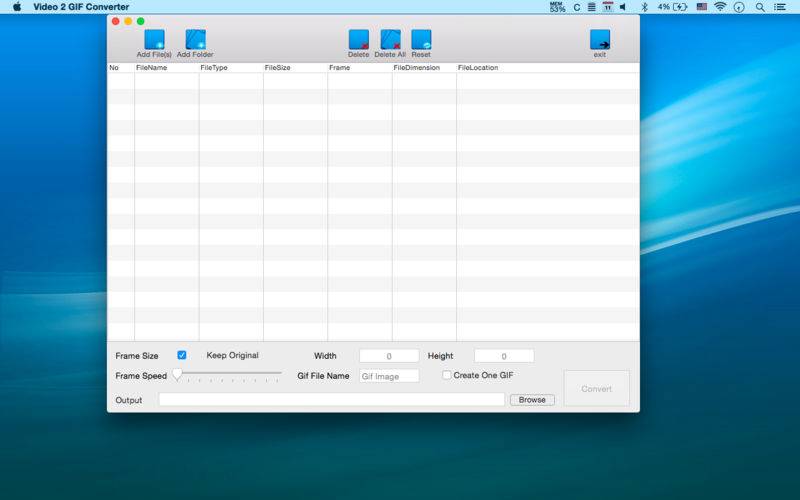Image resolution: width=800 pixels, height=500 pixels.
Task: Click the Width input field
Action: [x=389, y=356]
